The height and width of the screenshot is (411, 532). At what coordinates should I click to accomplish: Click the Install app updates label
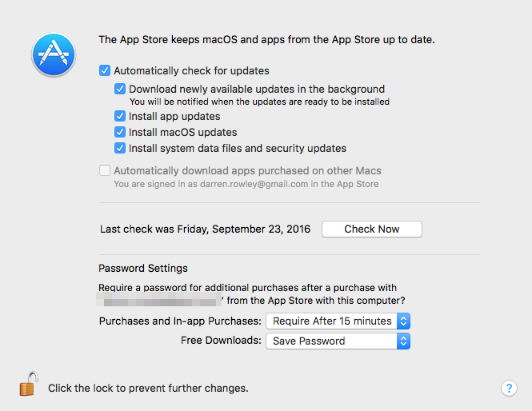click(x=174, y=116)
